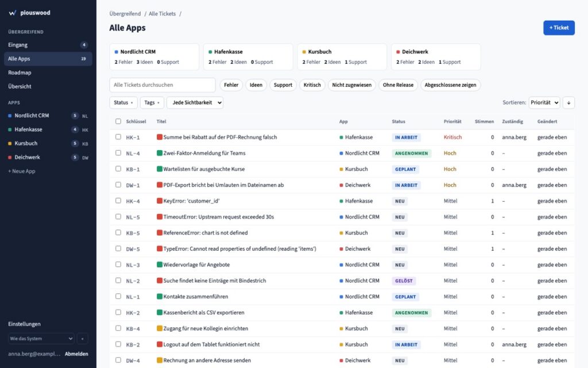Check the NL-5 row checkbox
Image resolution: width=588 pixels, height=368 pixels.
click(118, 217)
